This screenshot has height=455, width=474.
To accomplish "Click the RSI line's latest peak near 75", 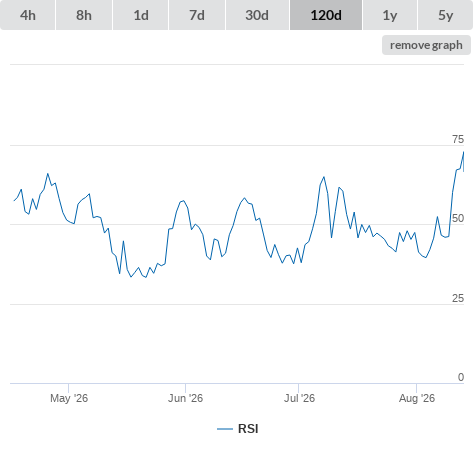I will click(x=463, y=152).
